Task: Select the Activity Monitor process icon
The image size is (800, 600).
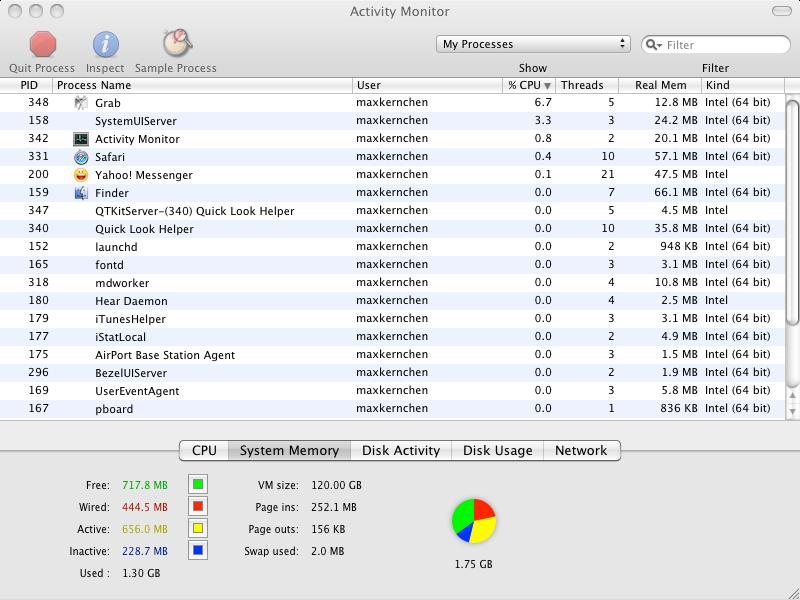Action: [x=81, y=139]
